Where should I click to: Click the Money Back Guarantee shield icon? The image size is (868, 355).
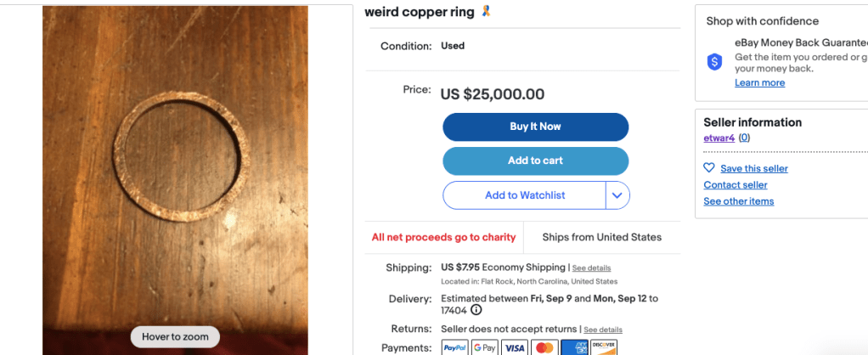(714, 61)
